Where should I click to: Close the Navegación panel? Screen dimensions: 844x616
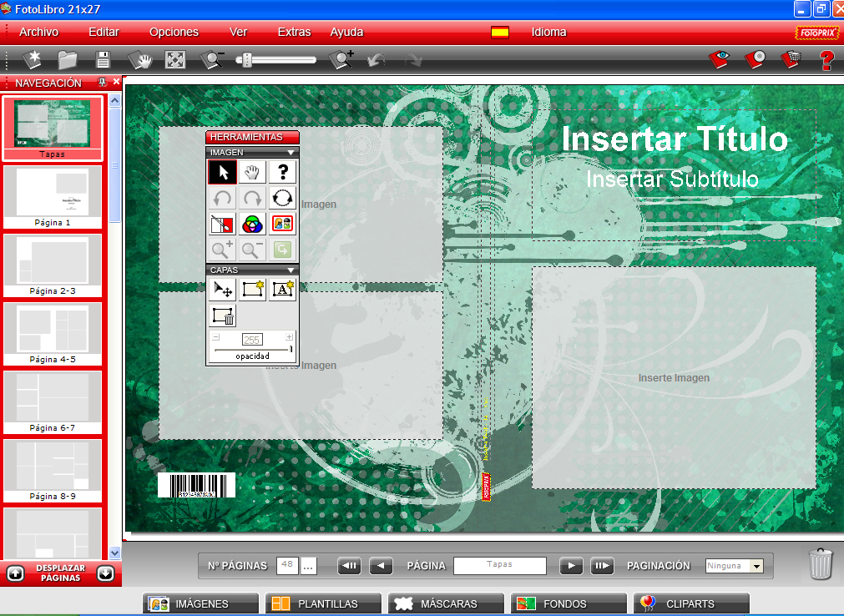tap(116, 82)
